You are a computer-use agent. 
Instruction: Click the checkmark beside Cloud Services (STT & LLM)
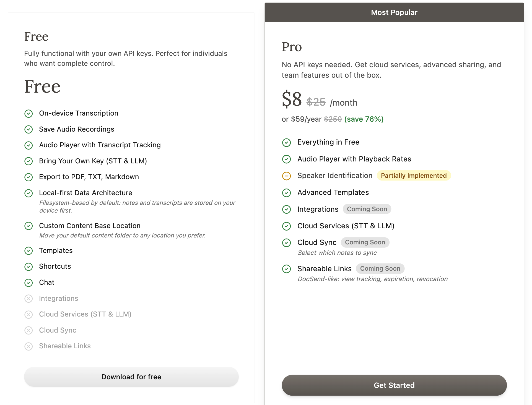tap(287, 226)
